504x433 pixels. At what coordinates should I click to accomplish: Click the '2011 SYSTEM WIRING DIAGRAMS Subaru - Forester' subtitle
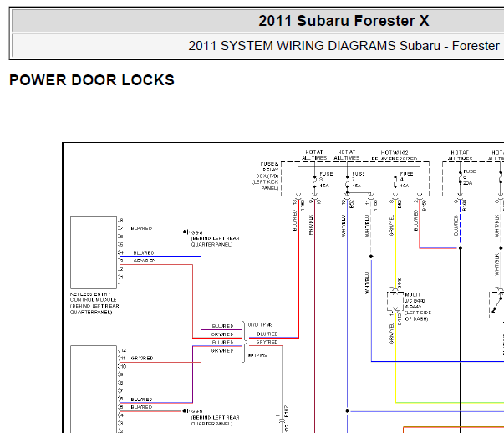tap(344, 46)
